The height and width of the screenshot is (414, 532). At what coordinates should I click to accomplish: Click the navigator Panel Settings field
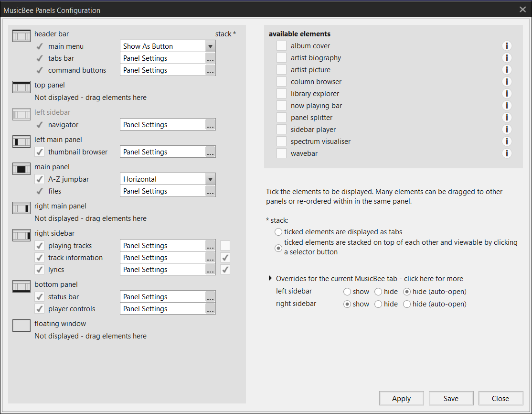coord(168,125)
